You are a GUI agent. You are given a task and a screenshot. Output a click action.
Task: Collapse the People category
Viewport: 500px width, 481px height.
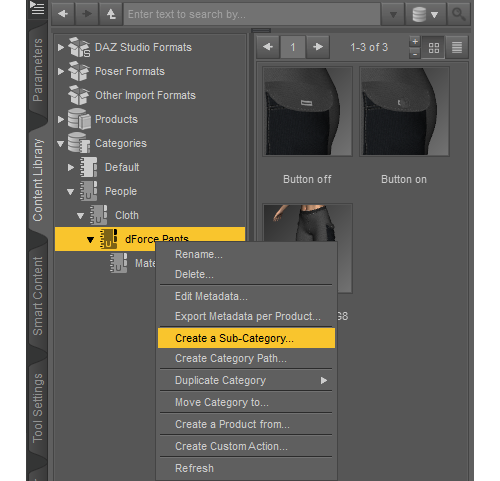tap(70, 192)
